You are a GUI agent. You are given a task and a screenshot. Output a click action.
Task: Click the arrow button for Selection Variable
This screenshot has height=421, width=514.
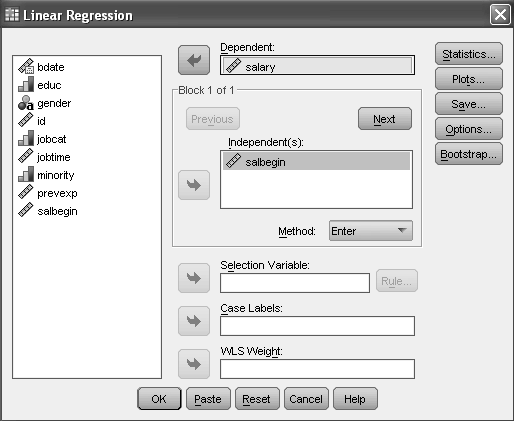tap(194, 278)
